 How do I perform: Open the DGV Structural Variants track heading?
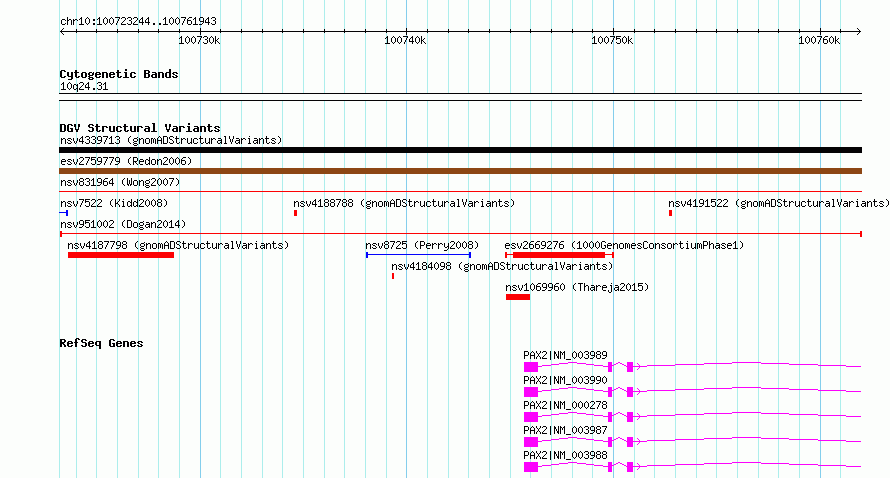click(x=140, y=128)
